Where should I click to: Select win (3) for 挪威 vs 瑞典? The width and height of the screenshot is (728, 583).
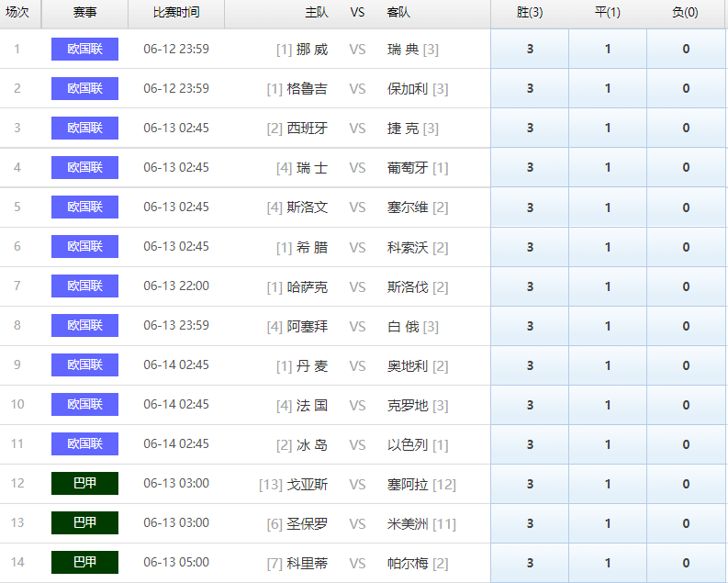point(530,49)
